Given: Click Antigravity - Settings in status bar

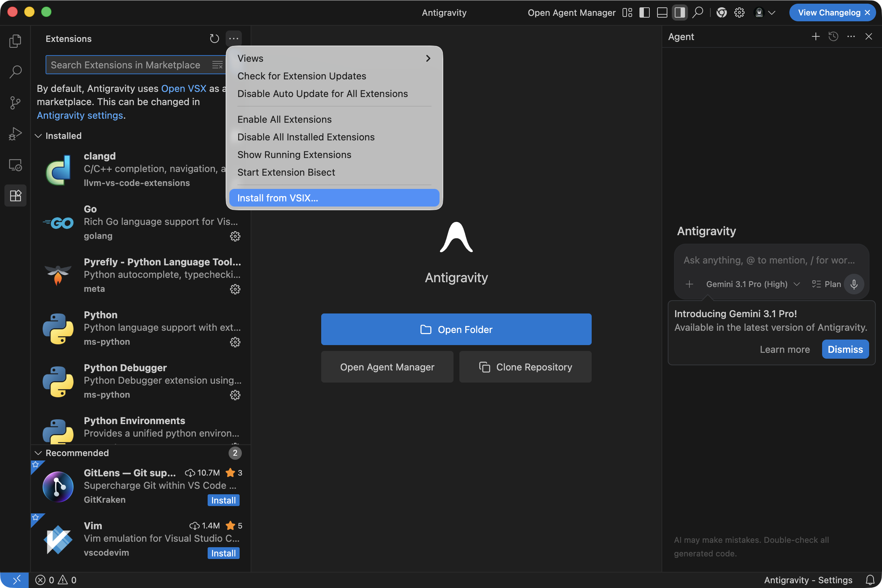Looking at the screenshot, I should [x=808, y=580].
